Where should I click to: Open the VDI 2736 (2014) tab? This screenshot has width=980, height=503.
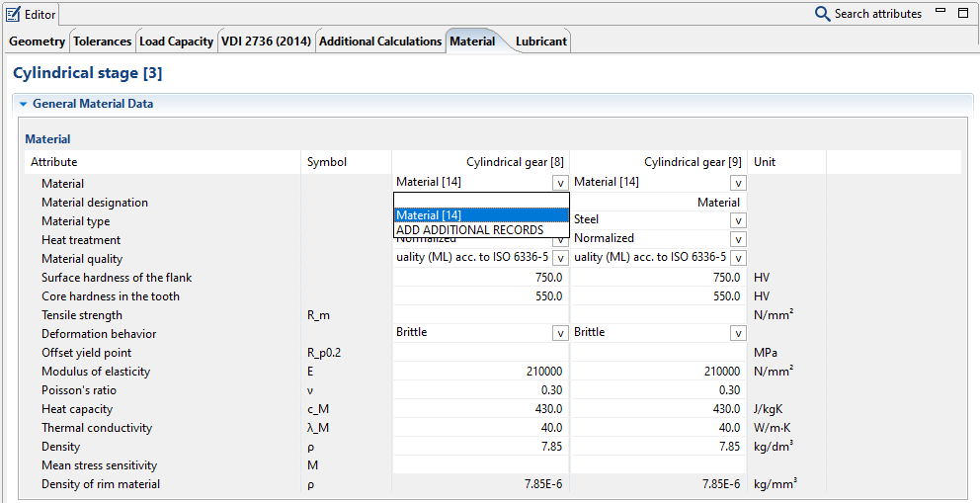pos(266,42)
